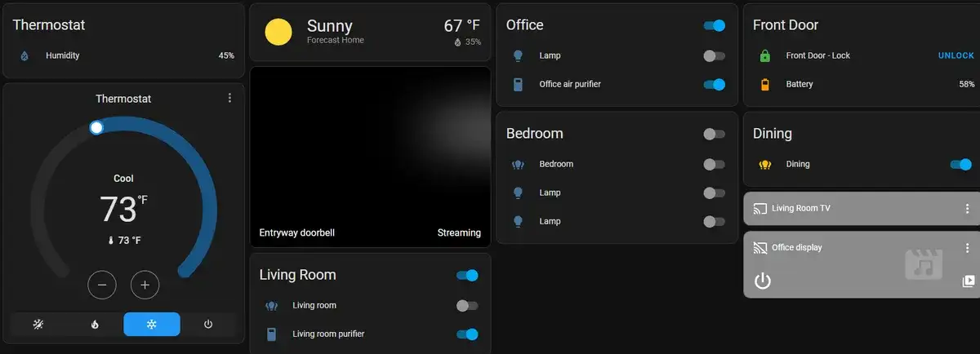
Task: Click the yellow Dining light icon
Action: coord(765,164)
